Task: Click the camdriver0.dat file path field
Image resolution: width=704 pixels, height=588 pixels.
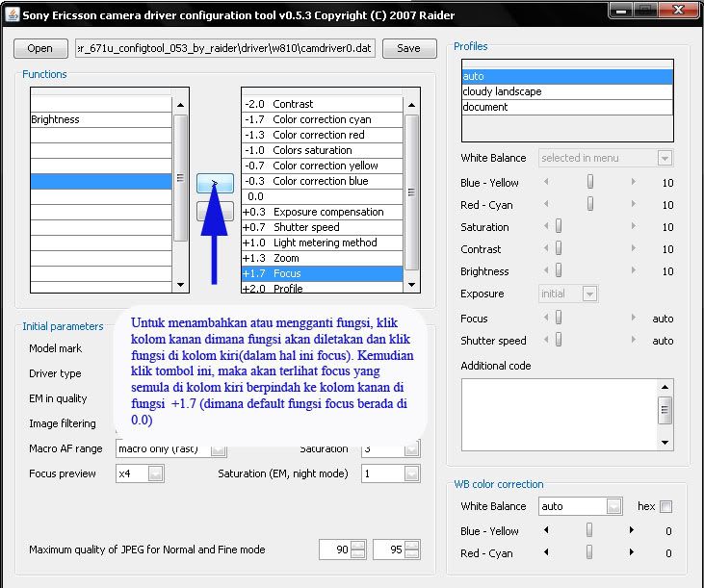Action: [225, 48]
